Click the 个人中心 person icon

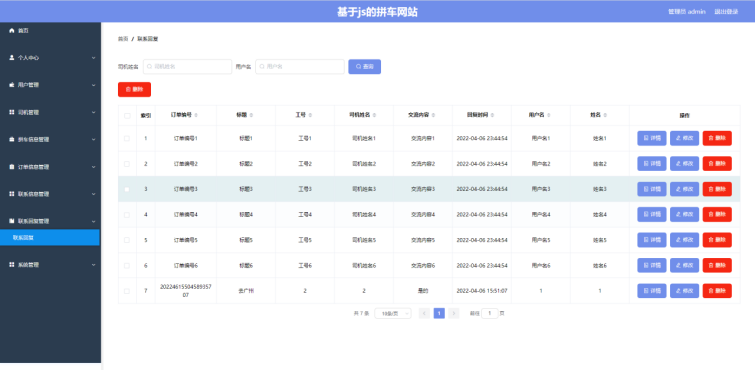12,57
